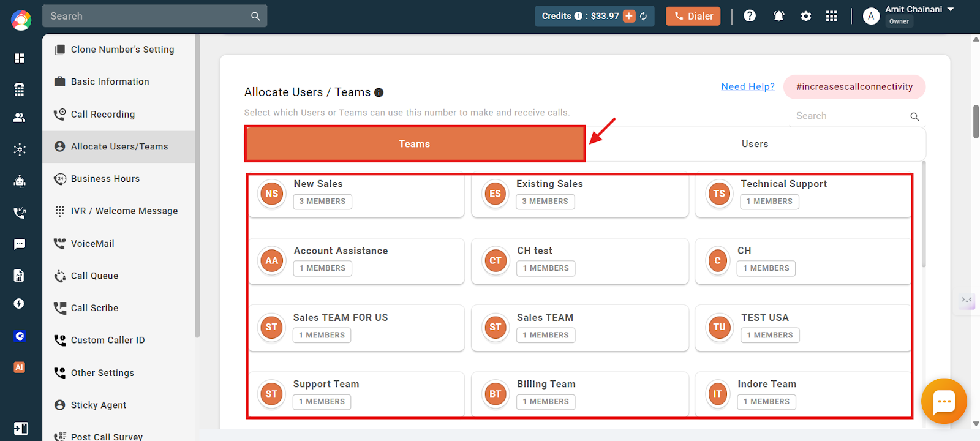Expand the collapsed side widget at right edge
Screen dimensions: 980x441
967,300
